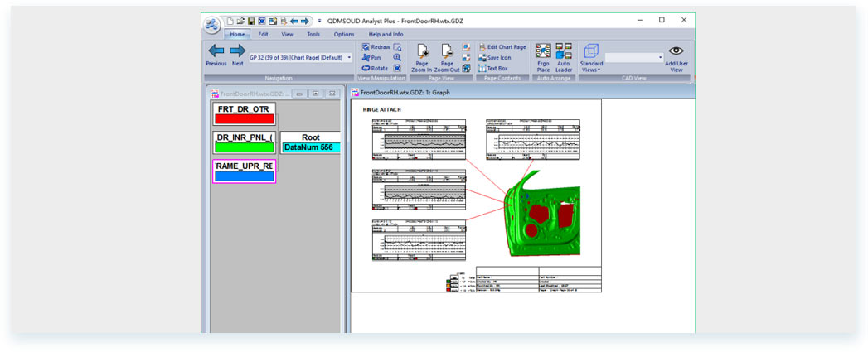Click Edit Chart Page

[x=502, y=47]
